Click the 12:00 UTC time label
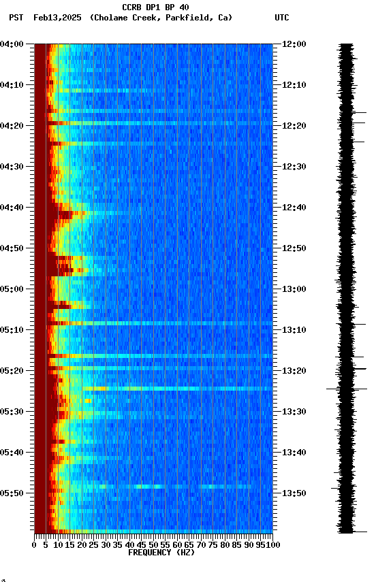This screenshot has height=588, width=376. [294, 44]
